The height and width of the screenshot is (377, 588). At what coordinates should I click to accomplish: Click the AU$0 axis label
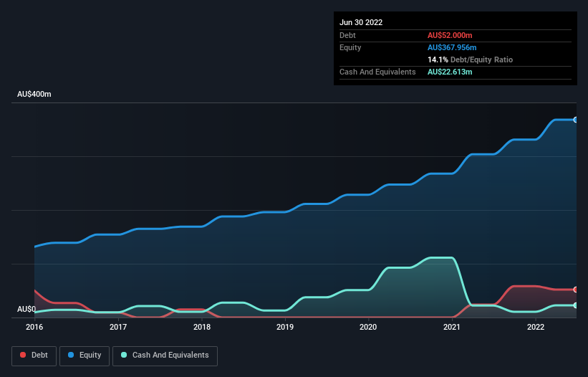click(26, 309)
